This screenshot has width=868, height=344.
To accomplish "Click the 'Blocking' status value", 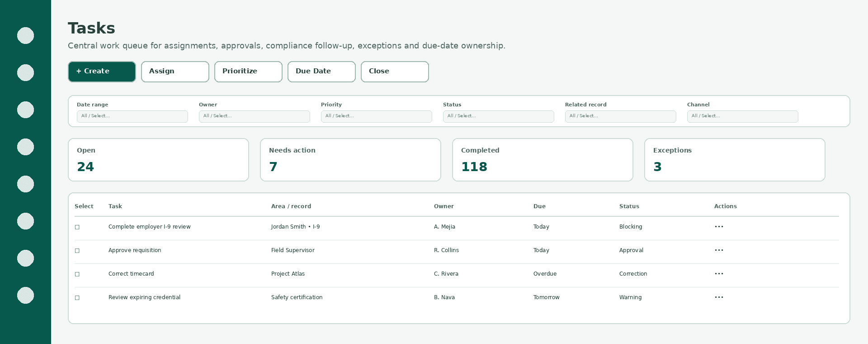I will click(x=631, y=227).
